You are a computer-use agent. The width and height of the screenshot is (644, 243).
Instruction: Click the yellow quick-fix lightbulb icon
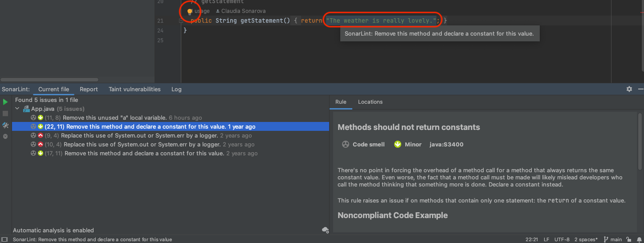tap(190, 11)
